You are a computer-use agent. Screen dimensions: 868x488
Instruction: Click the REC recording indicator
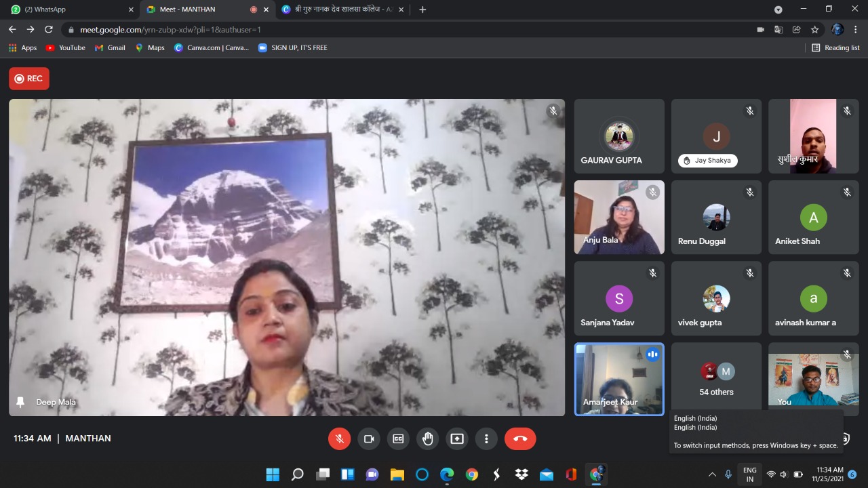(29, 79)
